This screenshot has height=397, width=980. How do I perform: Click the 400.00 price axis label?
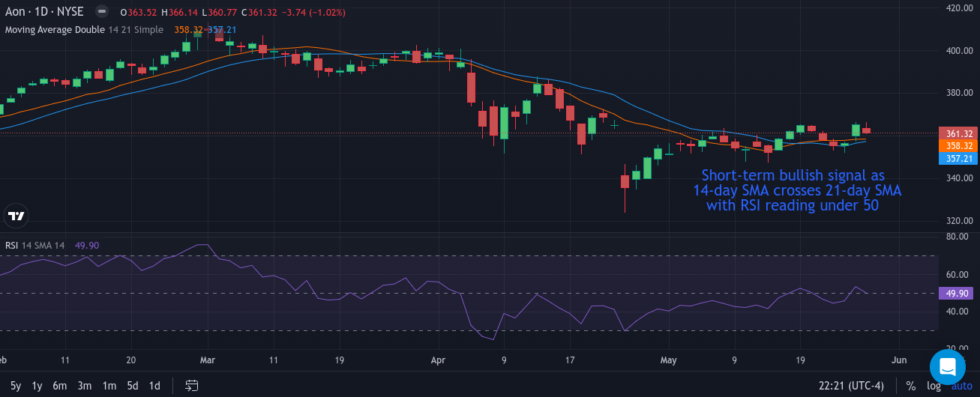tap(959, 50)
